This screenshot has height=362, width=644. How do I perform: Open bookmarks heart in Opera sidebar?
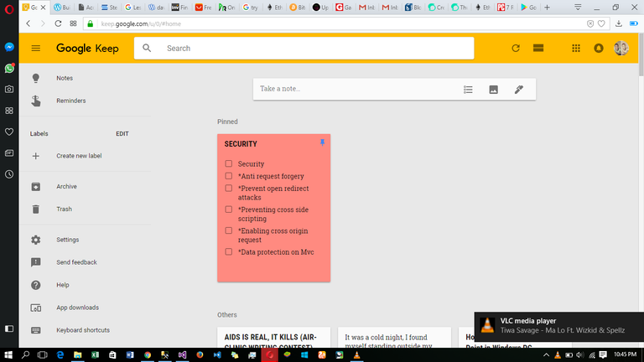coord(9,132)
